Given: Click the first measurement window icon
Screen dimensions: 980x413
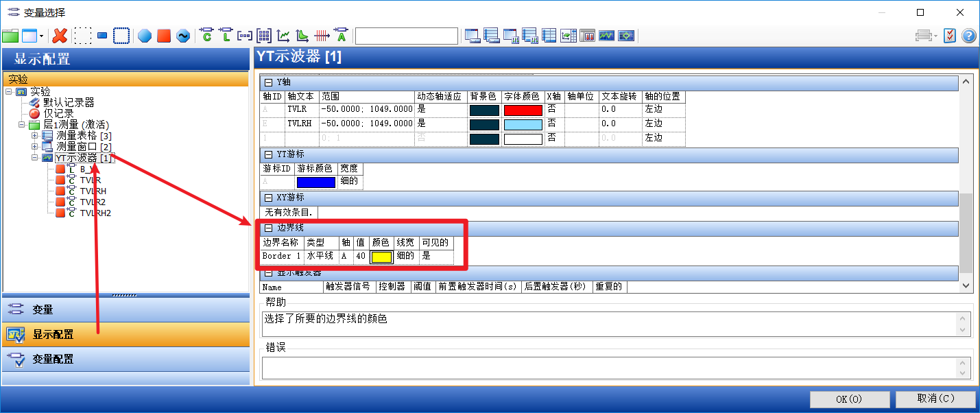Looking at the screenshot, I should pos(473,36).
